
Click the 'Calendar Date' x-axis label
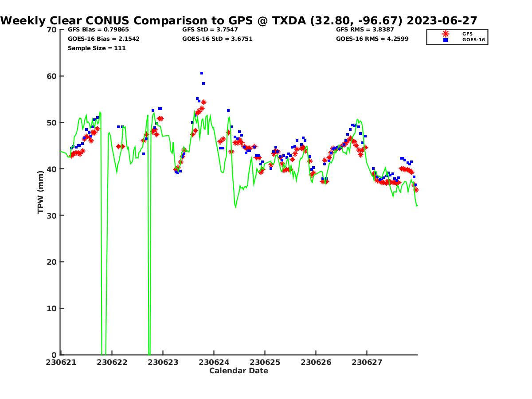(x=239, y=371)
